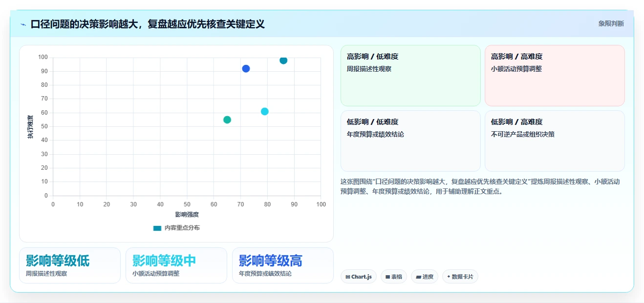This screenshot has height=303, width=644.
Task: Click the 数据卡片 tag
Action: tap(460, 277)
